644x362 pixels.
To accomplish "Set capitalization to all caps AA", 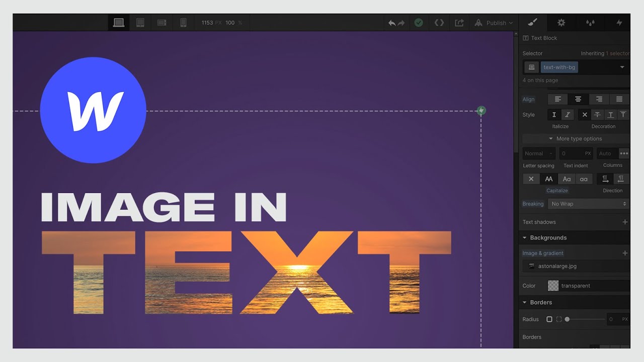I will [549, 179].
